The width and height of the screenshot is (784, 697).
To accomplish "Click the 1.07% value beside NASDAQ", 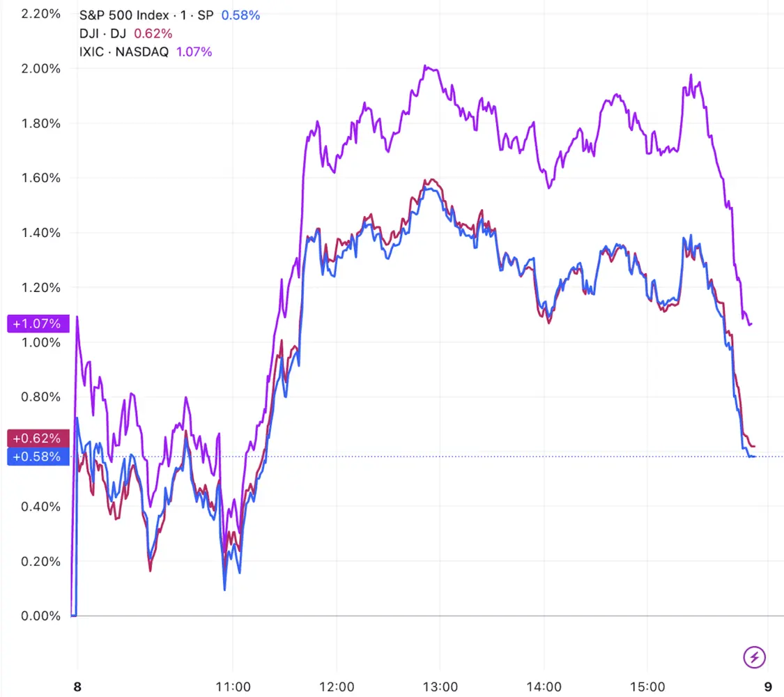I will pos(194,52).
